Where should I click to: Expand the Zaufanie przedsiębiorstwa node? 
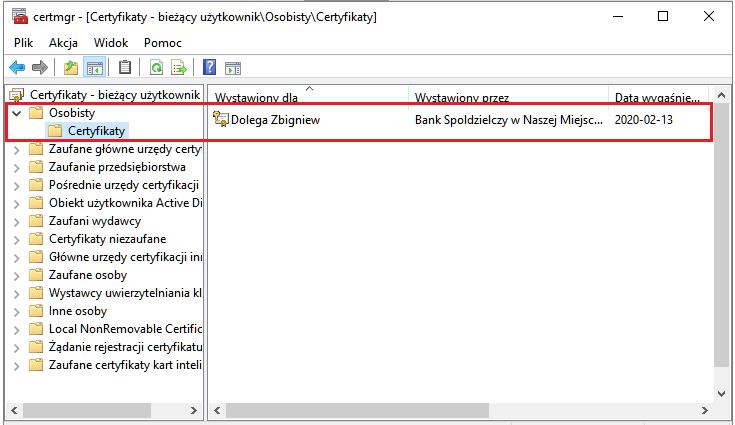(x=16, y=168)
